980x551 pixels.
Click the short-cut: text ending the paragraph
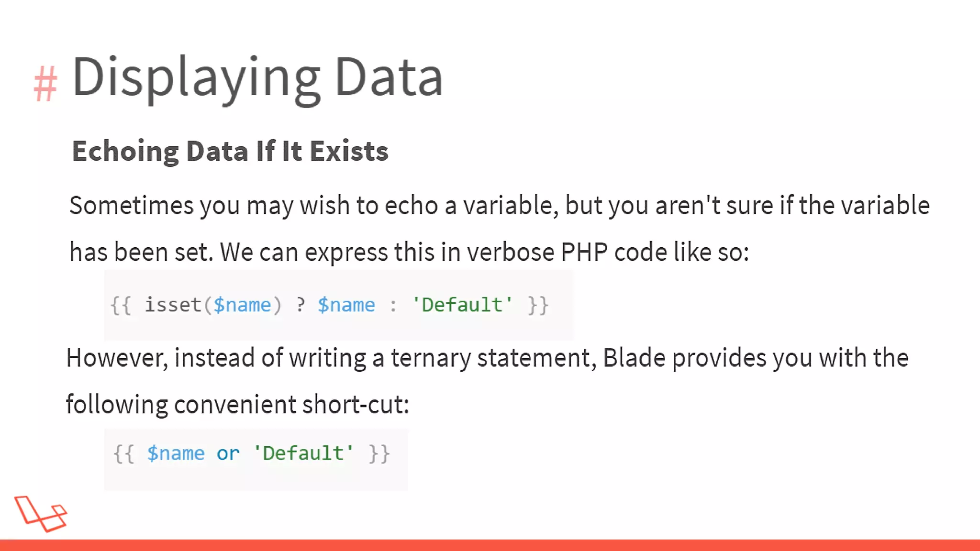356,405
